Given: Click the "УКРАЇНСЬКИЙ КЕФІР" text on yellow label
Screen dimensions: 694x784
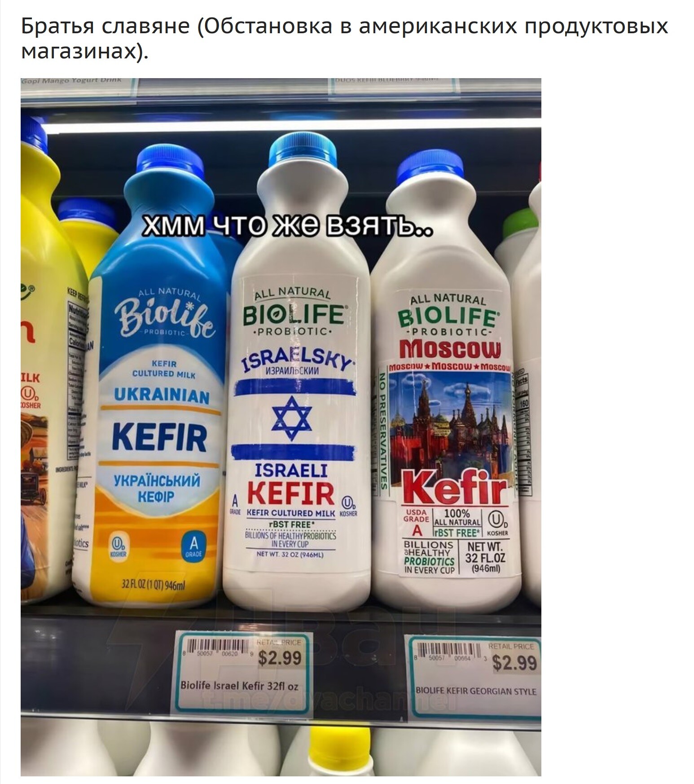Looking at the screenshot, I should [156, 488].
